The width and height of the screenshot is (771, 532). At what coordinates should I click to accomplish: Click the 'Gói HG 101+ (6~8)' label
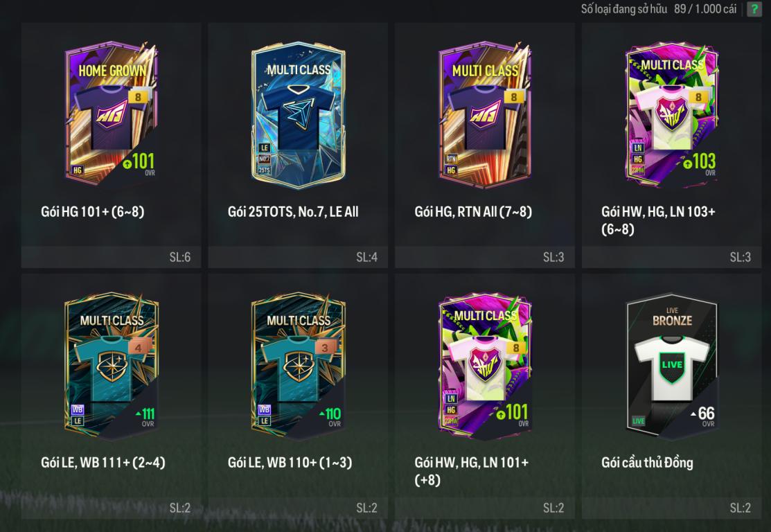click(92, 212)
